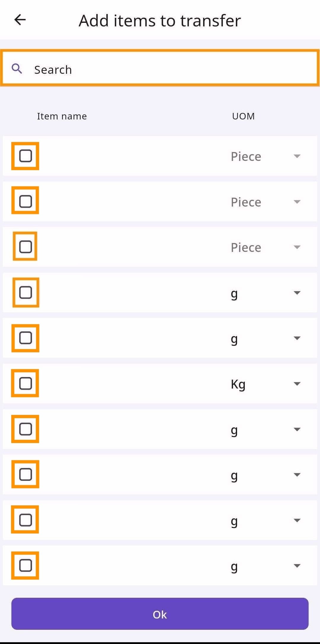Open the third Piece unit dropdown

(x=297, y=247)
